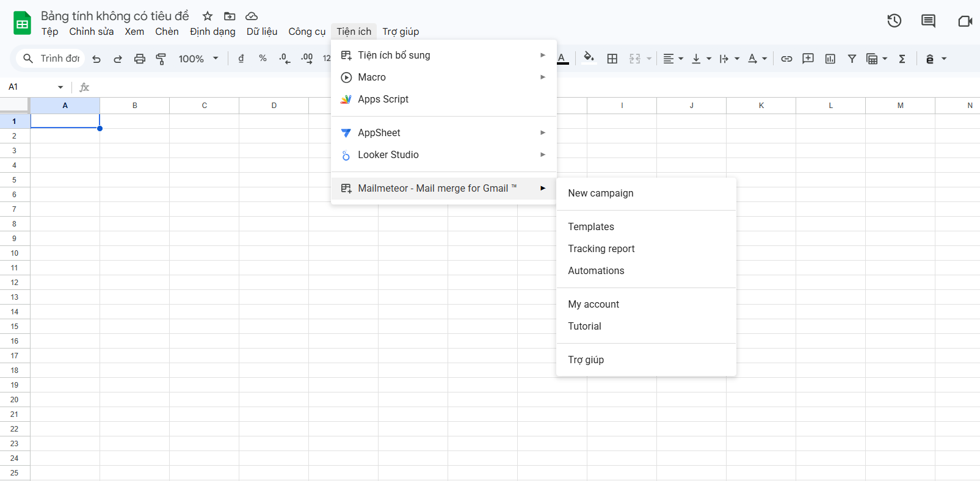This screenshot has height=481, width=980.
Task: Click the print icon
Action: (140, 59)
